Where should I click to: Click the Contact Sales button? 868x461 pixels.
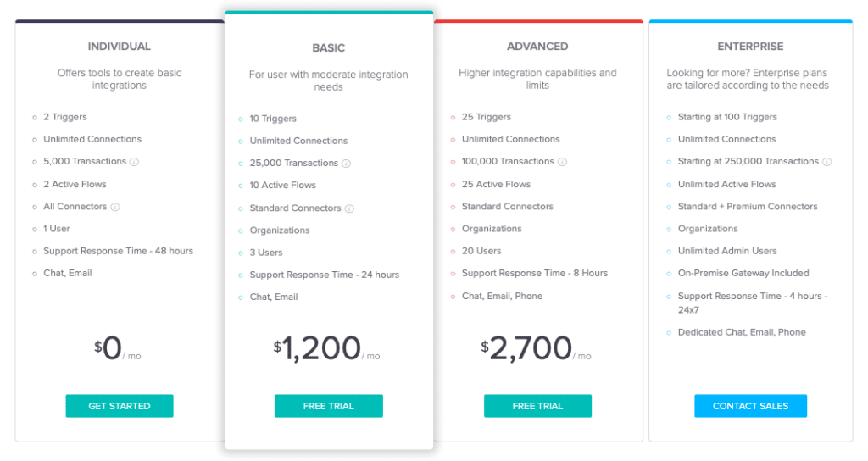click(x=750, y=407)
